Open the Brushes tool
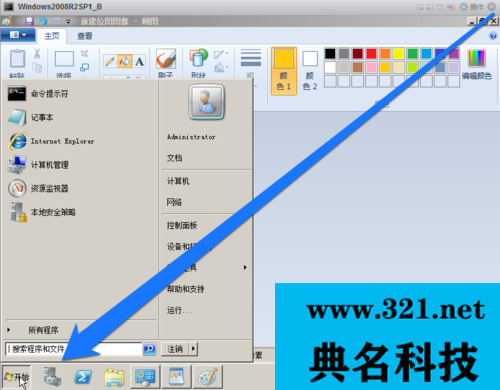 pyautogui.click(x=166, y=64)
